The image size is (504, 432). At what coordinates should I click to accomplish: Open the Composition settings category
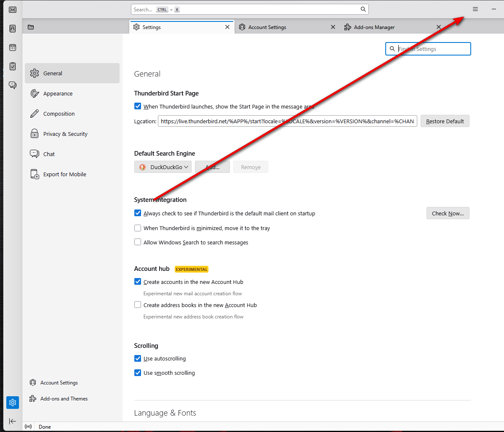click(72, 114)
